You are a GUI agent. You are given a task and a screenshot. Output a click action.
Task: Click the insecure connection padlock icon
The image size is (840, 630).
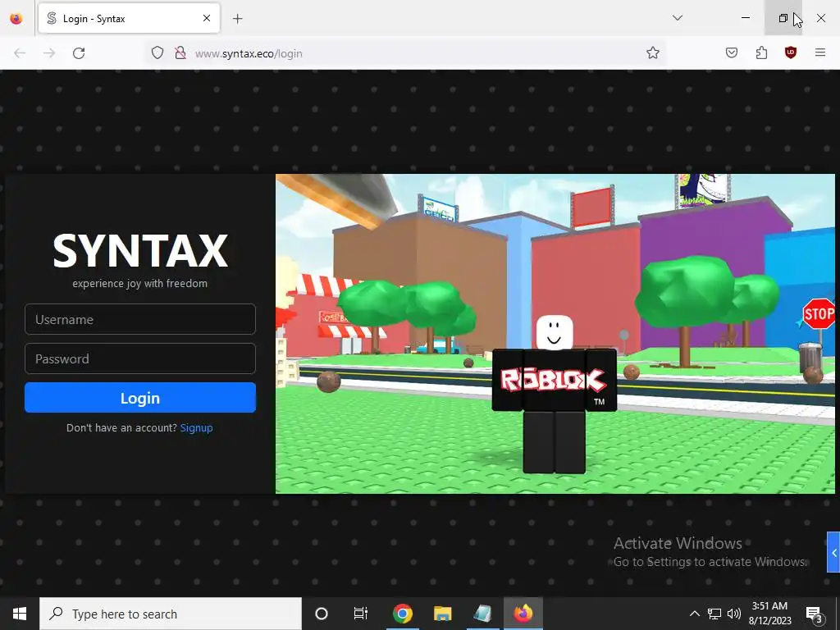coord(180,52)
